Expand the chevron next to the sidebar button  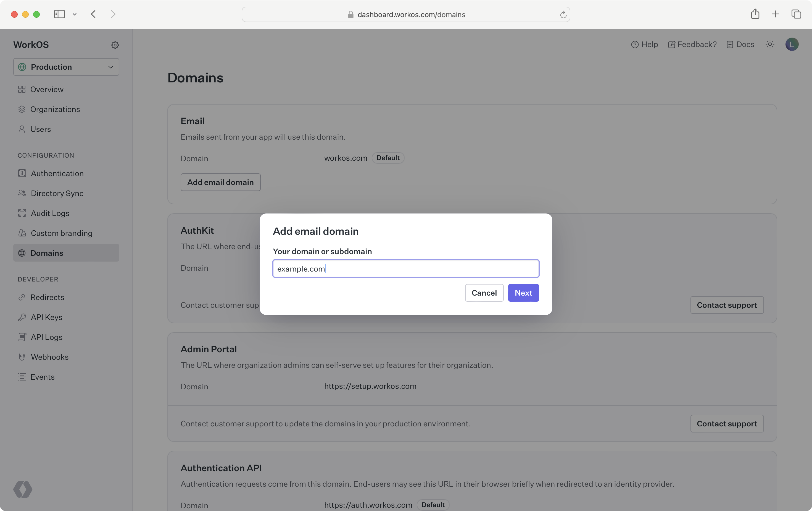coord(75,14)
